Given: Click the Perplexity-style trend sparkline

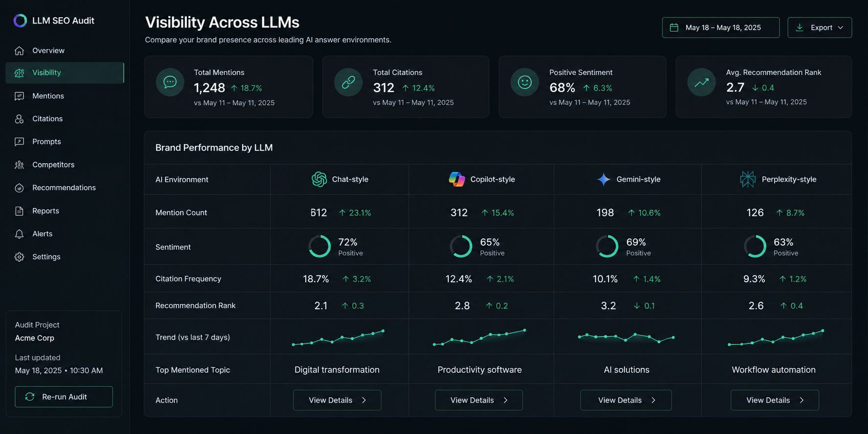Looking at the screenshot, I should point(776,338).
